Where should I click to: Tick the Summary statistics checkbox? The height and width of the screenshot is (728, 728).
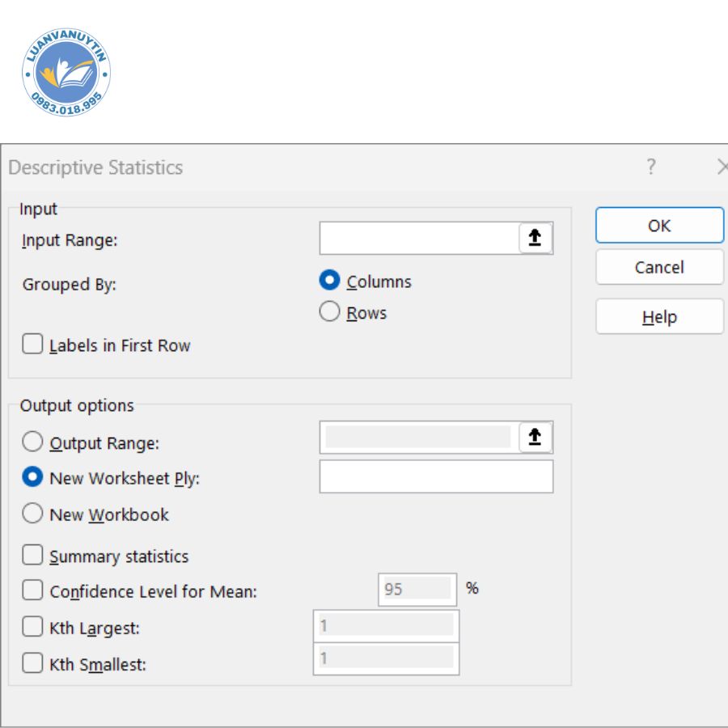pyautogui.click(x=33, y=557)
